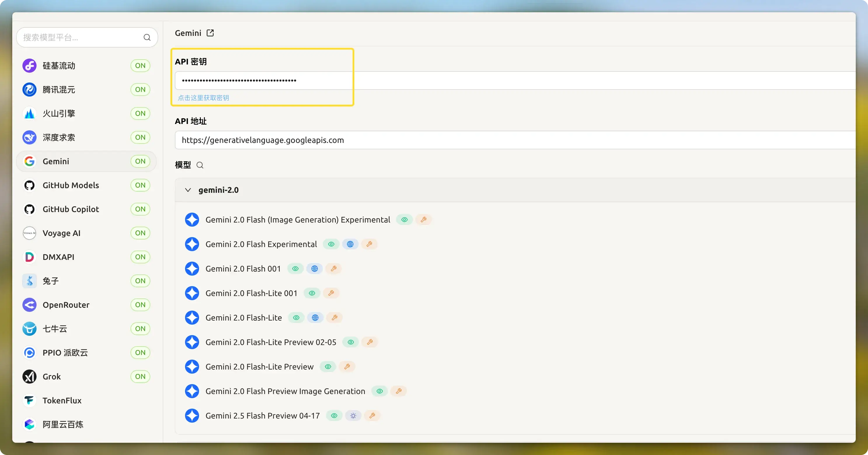868x455 pixels.
Task: Click the star icon of Gemini 2.0 Flash-Lite 001
Action: 192,293
